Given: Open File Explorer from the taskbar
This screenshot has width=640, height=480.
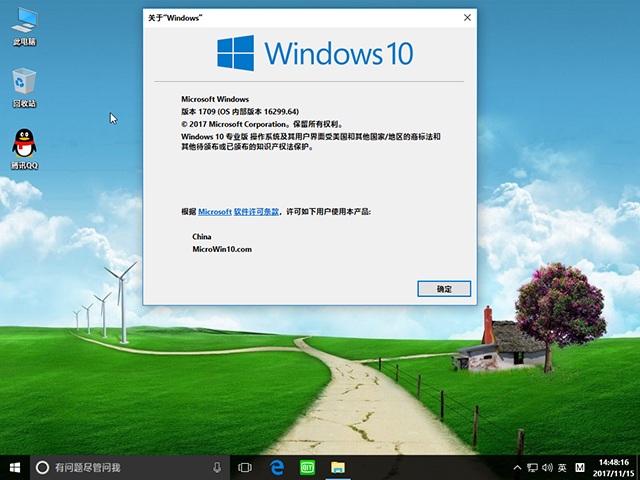Looking at the screenshot, I should pyautogui.click(x=338, y=467).
